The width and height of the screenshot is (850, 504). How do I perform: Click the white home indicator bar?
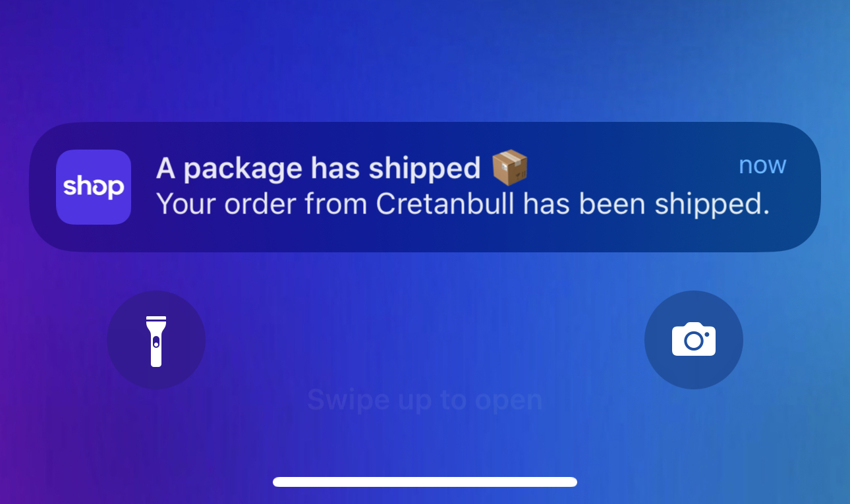pos(425,482)
